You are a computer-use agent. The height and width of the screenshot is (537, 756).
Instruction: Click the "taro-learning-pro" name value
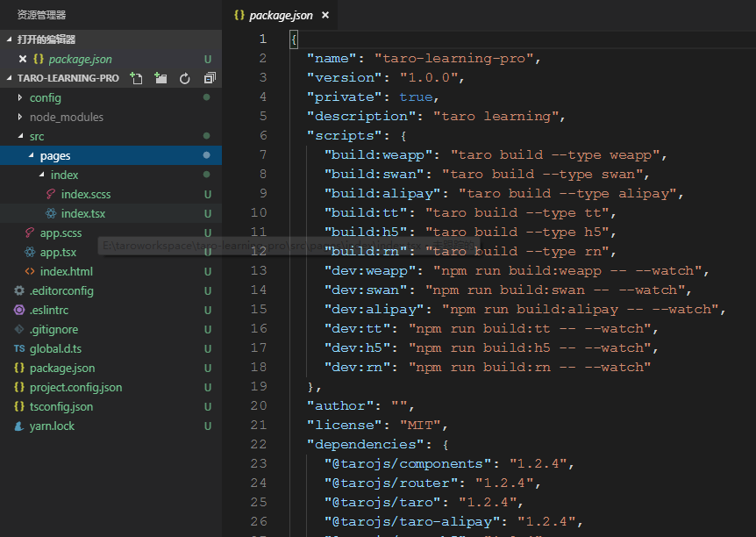(454, 59)
